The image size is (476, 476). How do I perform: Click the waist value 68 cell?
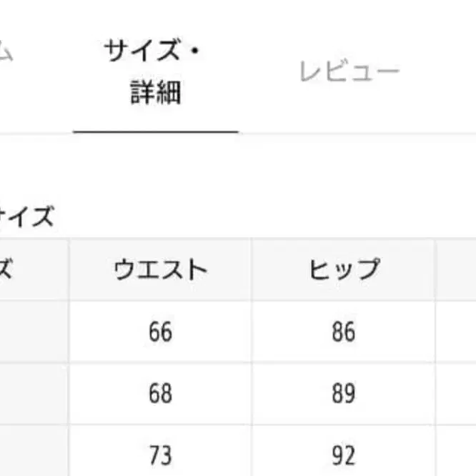(x=161, y=394)
